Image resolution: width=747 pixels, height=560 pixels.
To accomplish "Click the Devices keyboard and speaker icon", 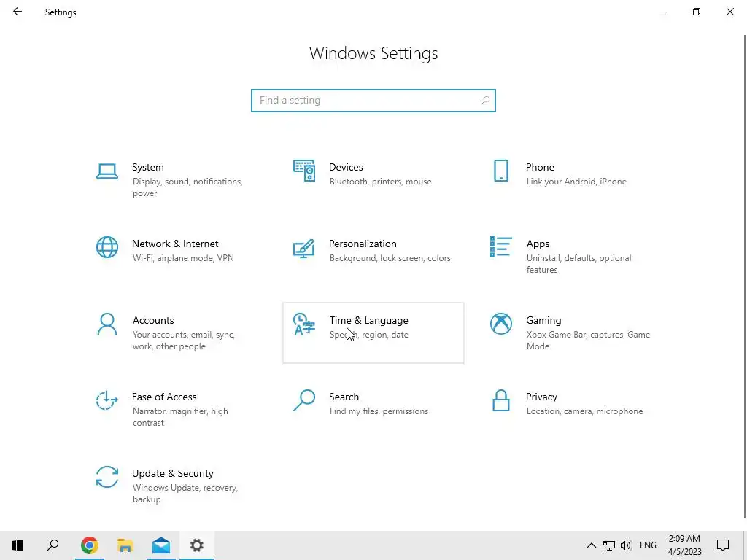I will 304,171.
